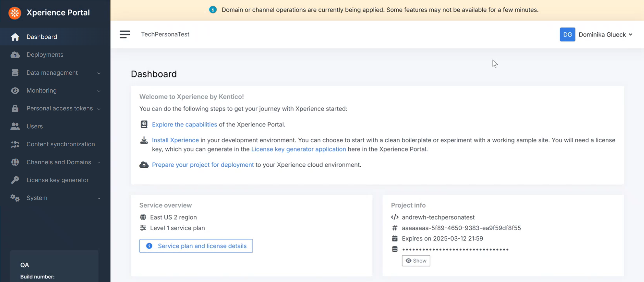Click the Deployments cloud upload icon
The height and width of the screenshot is (282, 644).
15,55
